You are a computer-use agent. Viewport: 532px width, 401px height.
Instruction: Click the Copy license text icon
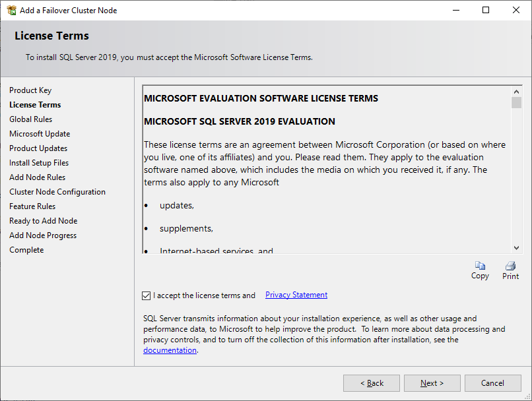coord(480,270)
